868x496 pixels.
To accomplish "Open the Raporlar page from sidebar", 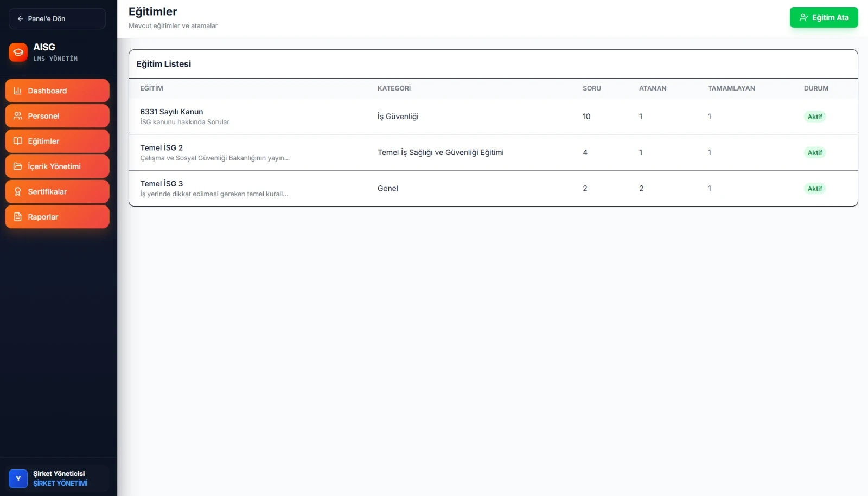I will tap(57, 217).
